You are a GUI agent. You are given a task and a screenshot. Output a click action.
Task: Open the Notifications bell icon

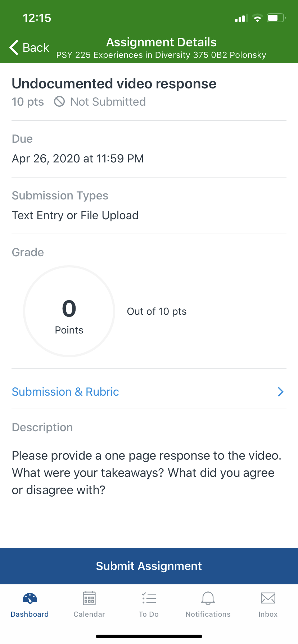pyautogui.click(x=208, y=598)
